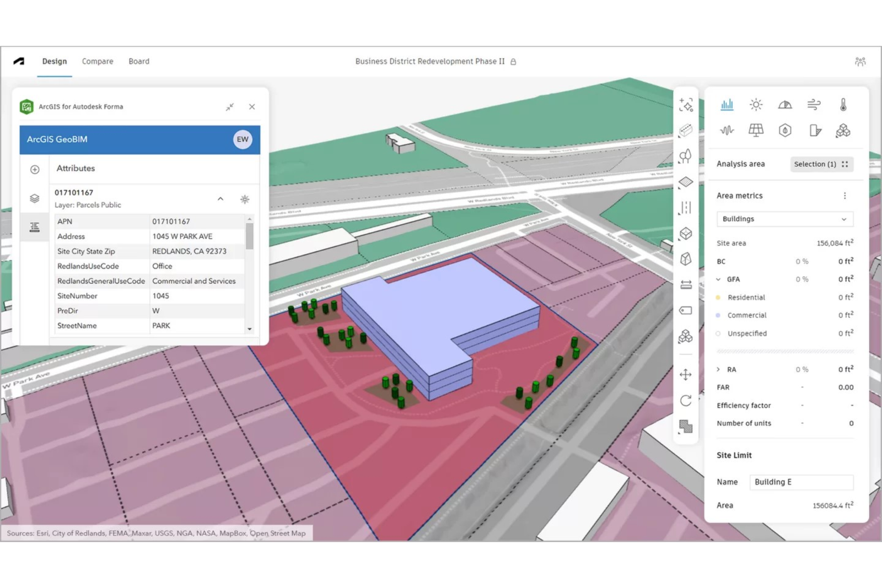Select the dashed line constraint tool
882x588 pixels.
tap(686, 208)
